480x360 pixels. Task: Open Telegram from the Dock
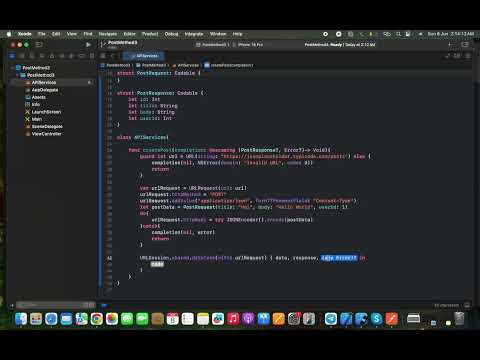tap(331, 319)
